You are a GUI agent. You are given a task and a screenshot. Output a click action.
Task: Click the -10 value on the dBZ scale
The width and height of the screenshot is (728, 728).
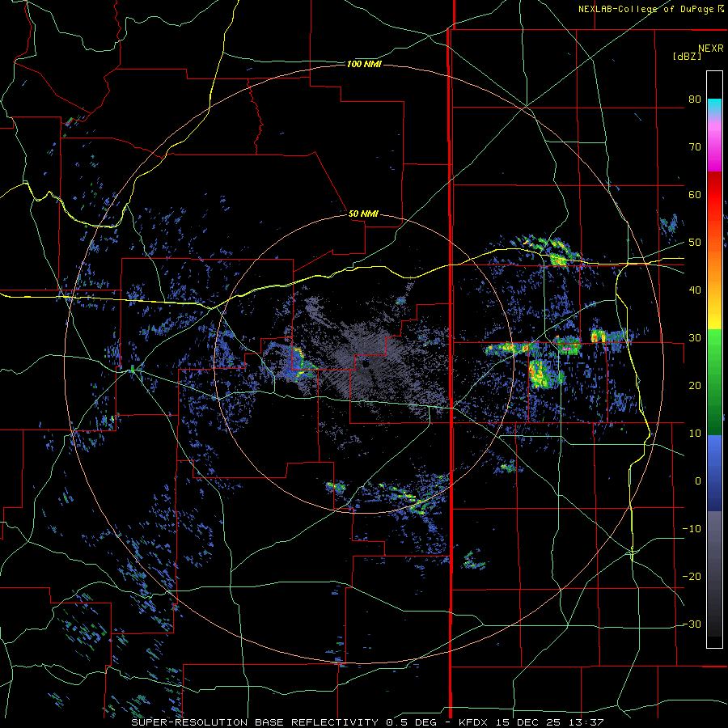point(692,529)
